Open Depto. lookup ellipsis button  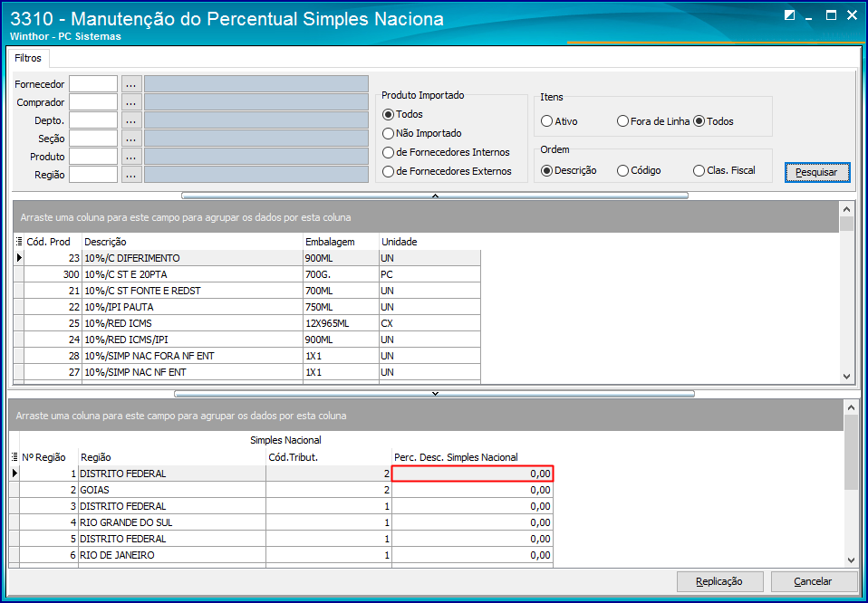tap(131, 120)
